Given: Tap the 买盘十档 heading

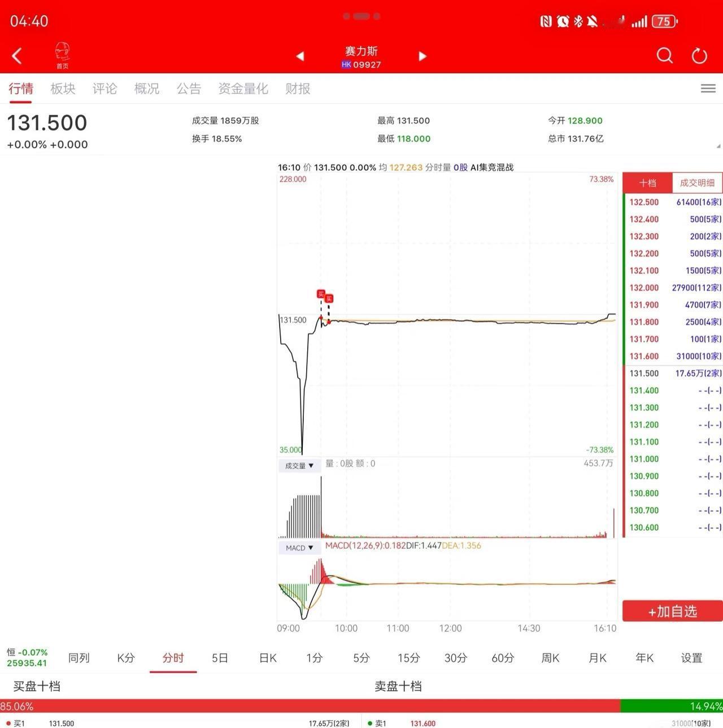Looking at the screenshot, I should (x=37, y=686).
